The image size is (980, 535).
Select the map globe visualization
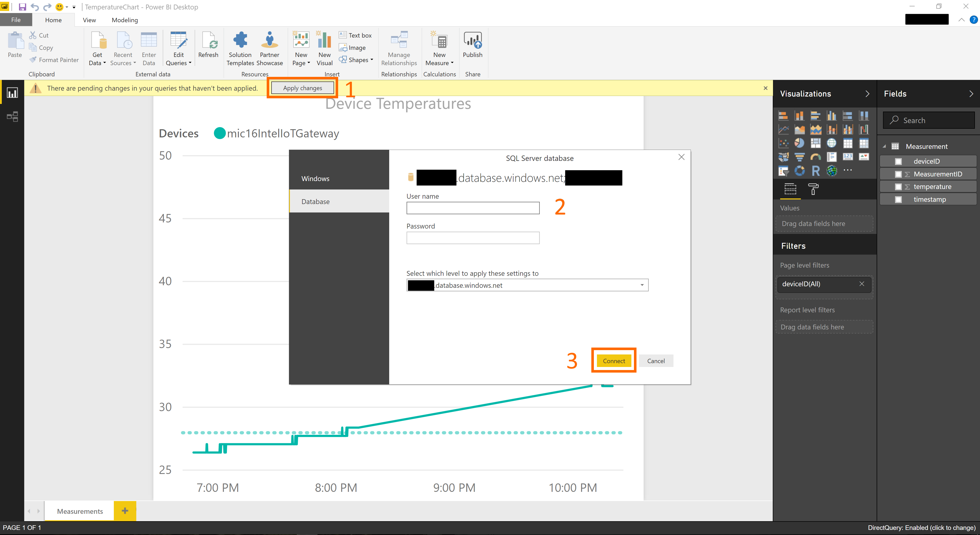pyautogui.click(x=832, y=143)
